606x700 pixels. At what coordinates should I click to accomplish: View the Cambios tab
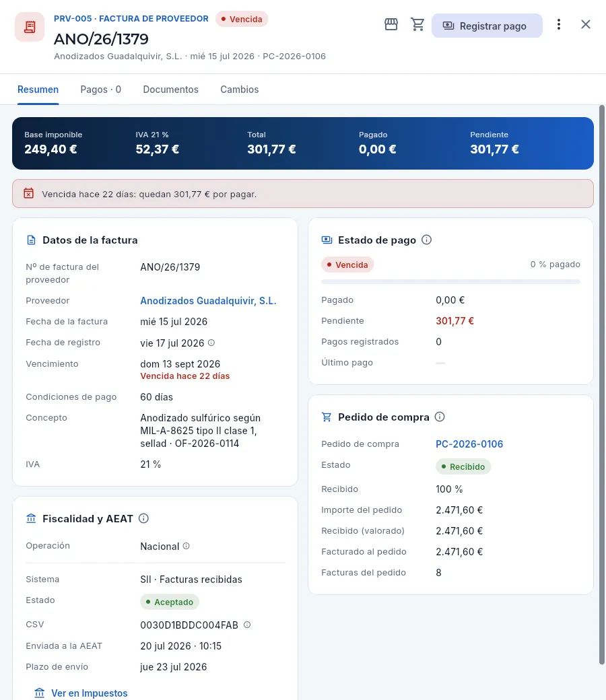[239, 90]
